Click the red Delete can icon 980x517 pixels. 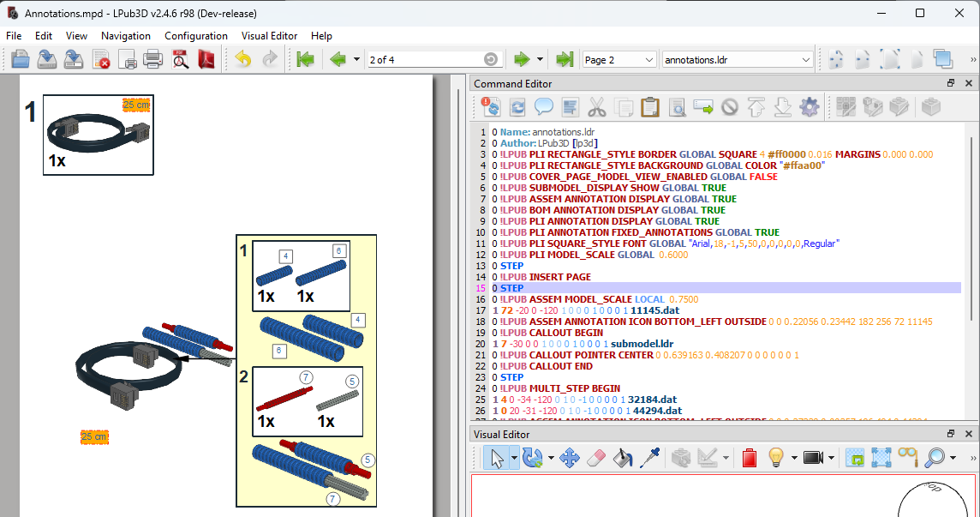click(750, 458)
